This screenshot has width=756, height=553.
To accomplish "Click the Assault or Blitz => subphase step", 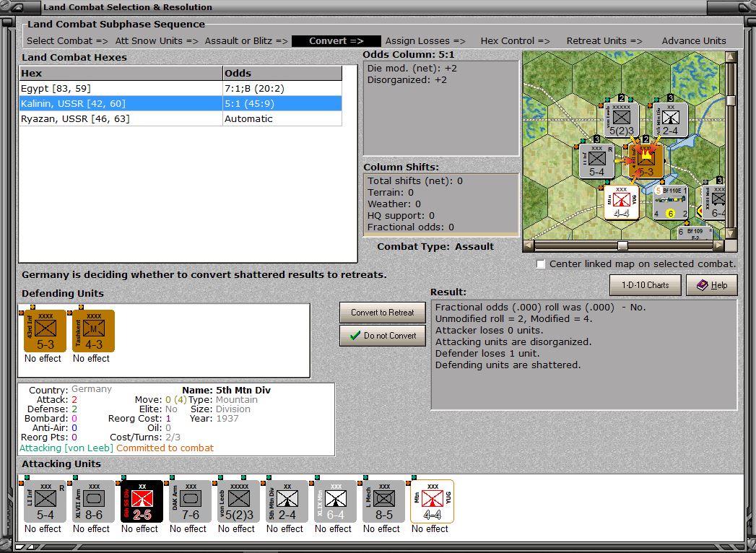I will click(246, 41).
